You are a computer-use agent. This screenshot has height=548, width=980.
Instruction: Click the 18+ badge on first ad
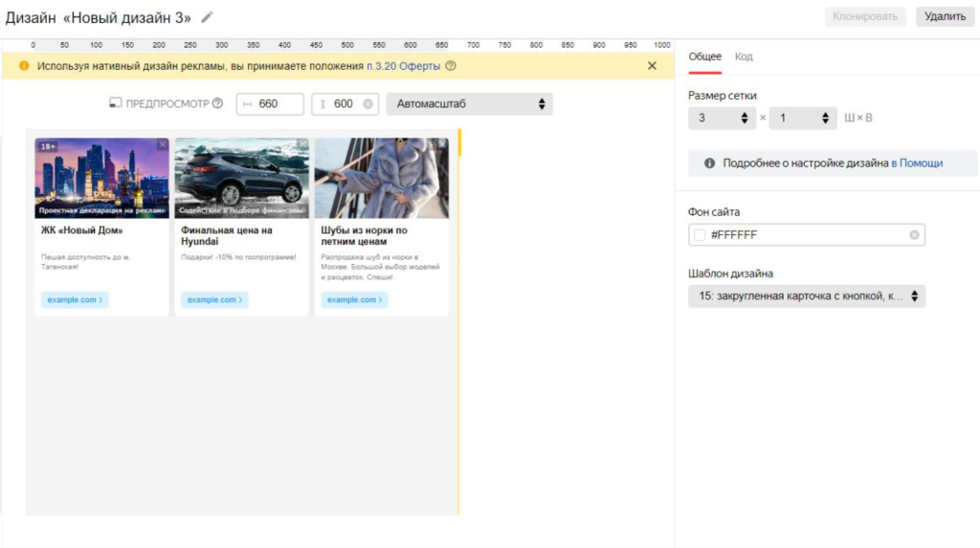click(x=48, y=146)
